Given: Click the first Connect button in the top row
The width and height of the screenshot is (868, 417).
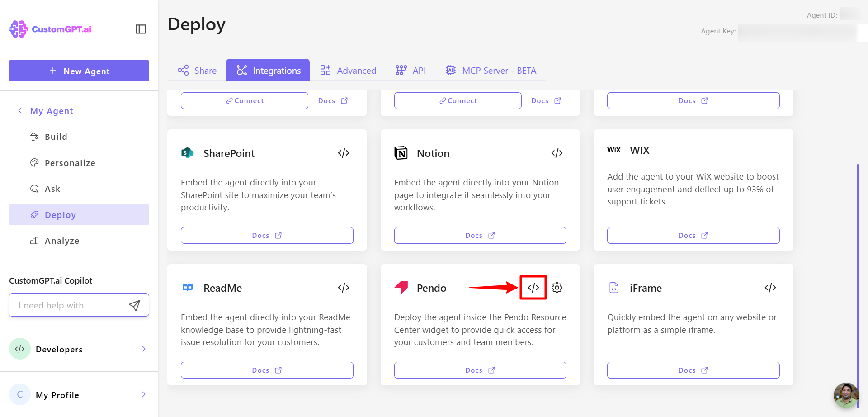Looking at the screenshot, I should click(245, 100).
